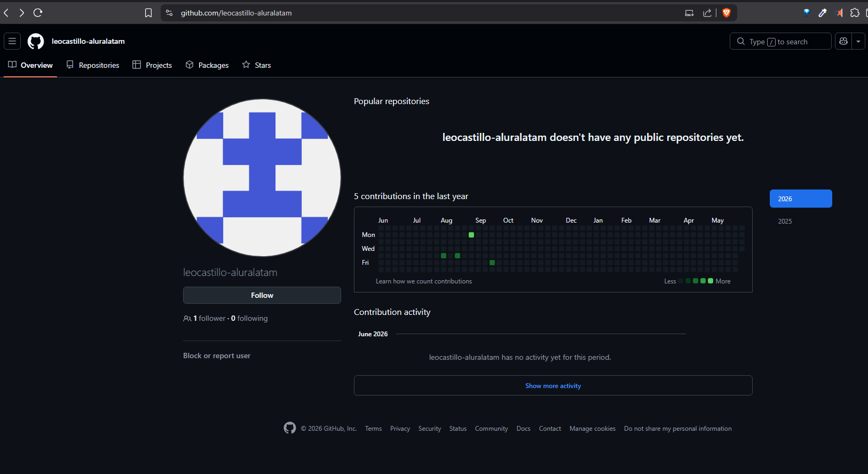This screenshot has width=868, height=474.
Task: Open the browser extensions puzzle icon
Action: tap(855, 13)
